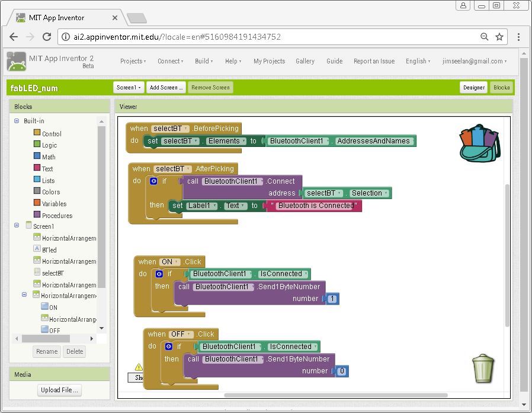Screen dimensions: 532x413
Task: Click the Add Screen button
Action: tap(166, 88)
